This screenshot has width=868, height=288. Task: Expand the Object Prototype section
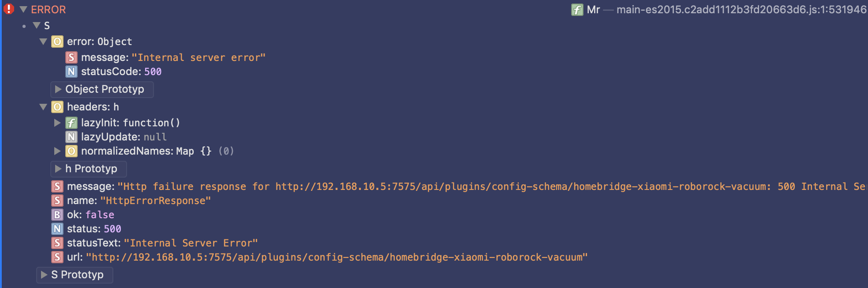102,89
